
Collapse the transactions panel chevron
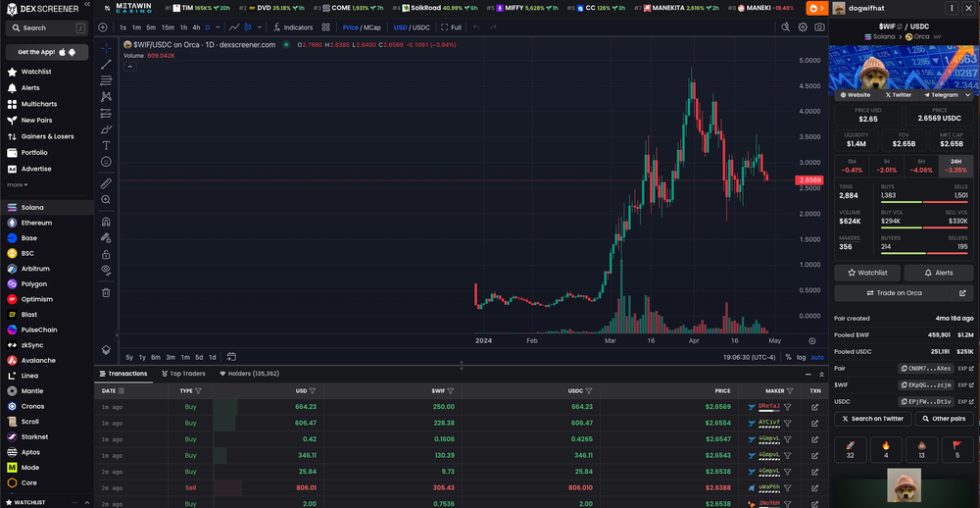pos(821,374)
